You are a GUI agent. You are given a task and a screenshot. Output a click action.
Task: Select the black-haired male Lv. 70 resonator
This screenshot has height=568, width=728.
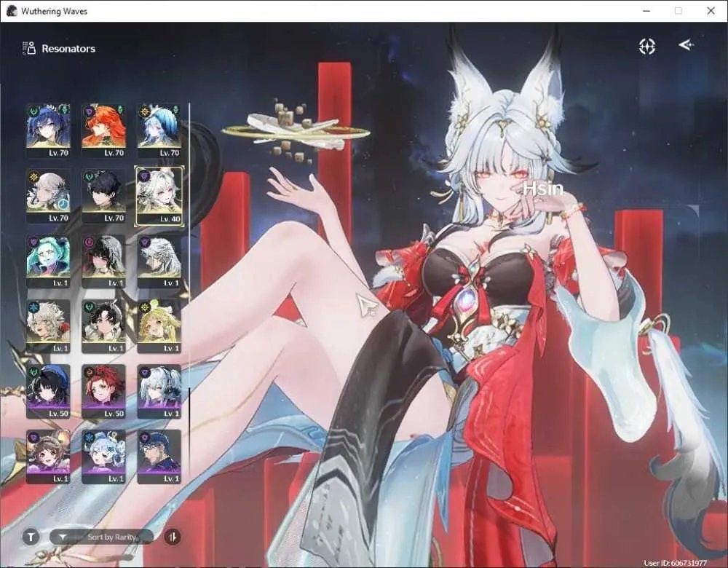click(103, 196)
